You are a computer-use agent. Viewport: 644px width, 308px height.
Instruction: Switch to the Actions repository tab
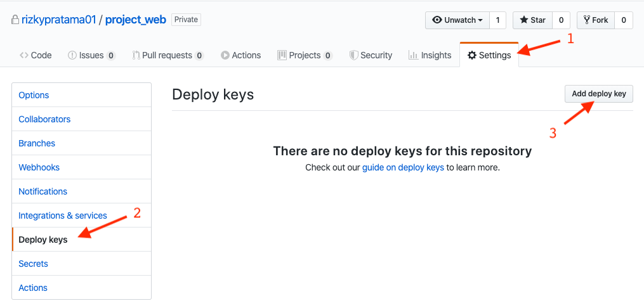point(240,55)
